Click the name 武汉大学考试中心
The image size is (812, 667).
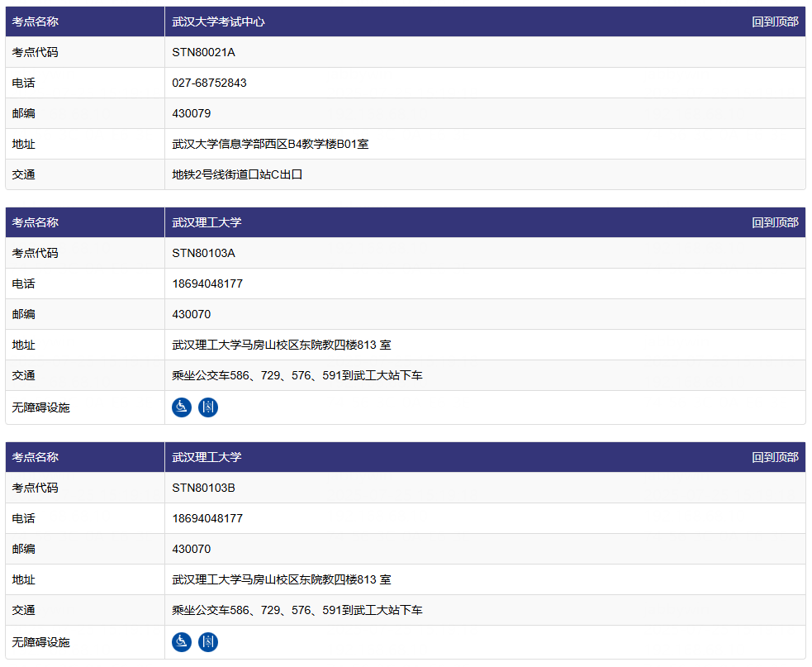point(219,21)
